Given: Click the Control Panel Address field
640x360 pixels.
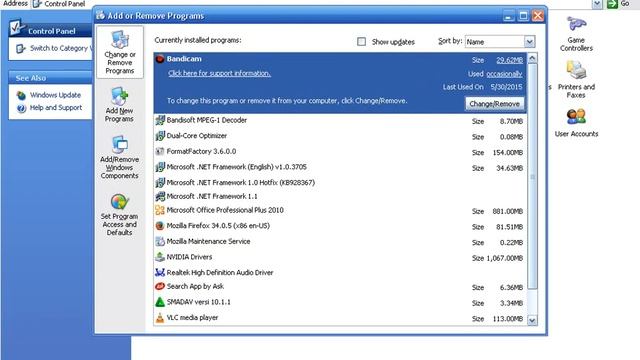Looking at the screenshot, I should (312, 4).
